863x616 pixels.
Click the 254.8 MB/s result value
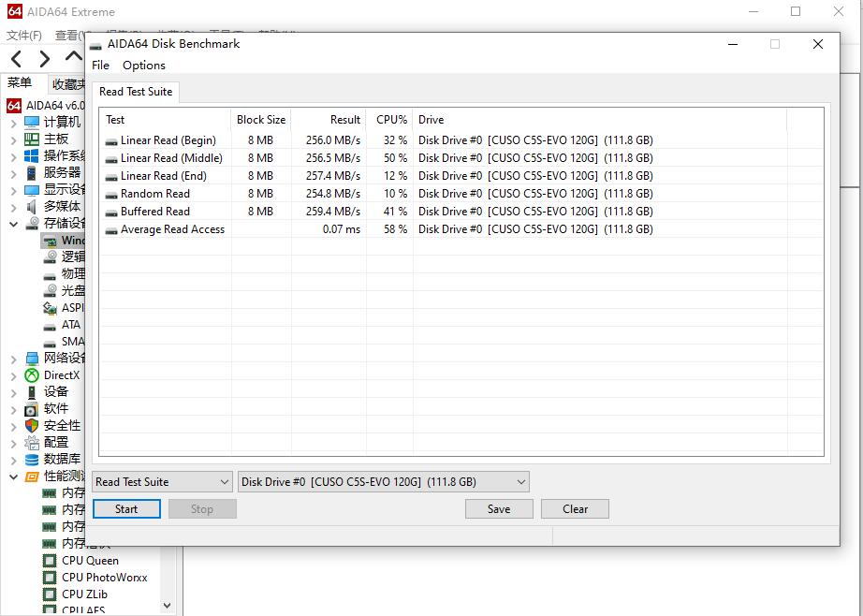tap(333, 194)
